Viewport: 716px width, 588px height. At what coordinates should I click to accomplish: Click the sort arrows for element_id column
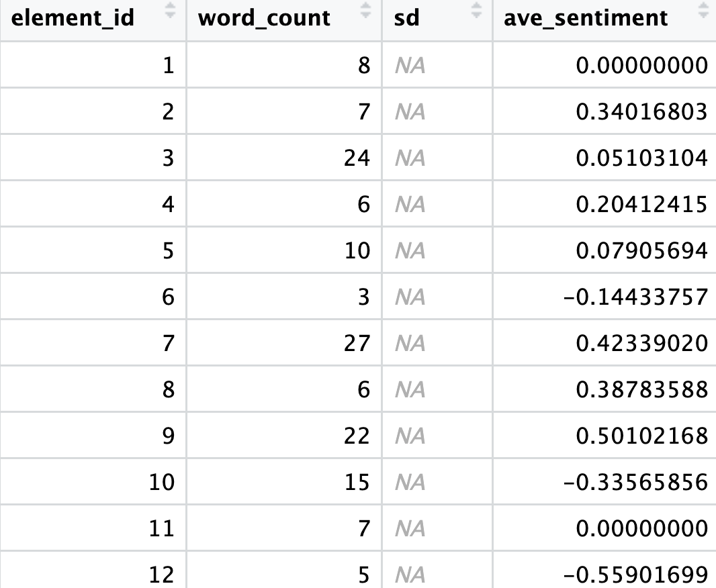(x=171, y=11)
